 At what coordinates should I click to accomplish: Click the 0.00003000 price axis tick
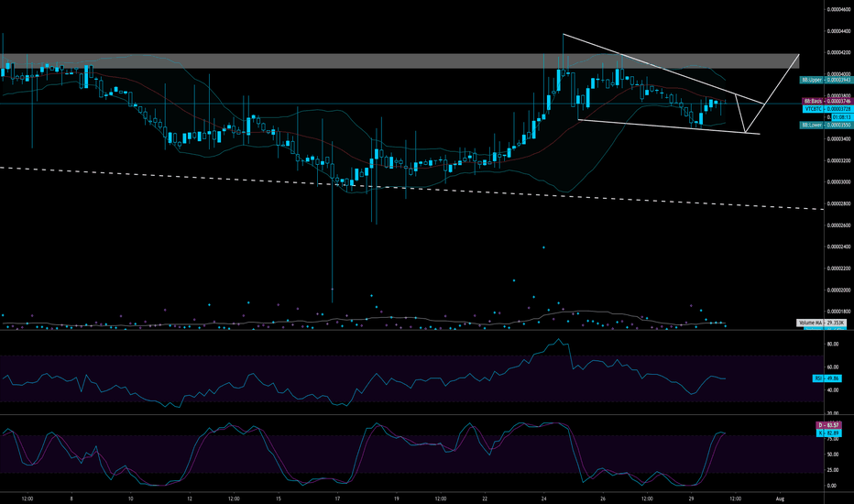(x=838, y=182)
